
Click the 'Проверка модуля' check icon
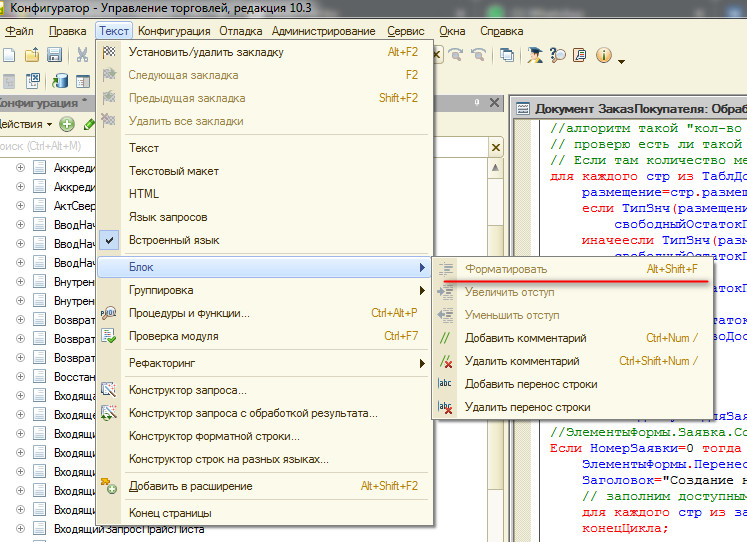click(110, 337)
